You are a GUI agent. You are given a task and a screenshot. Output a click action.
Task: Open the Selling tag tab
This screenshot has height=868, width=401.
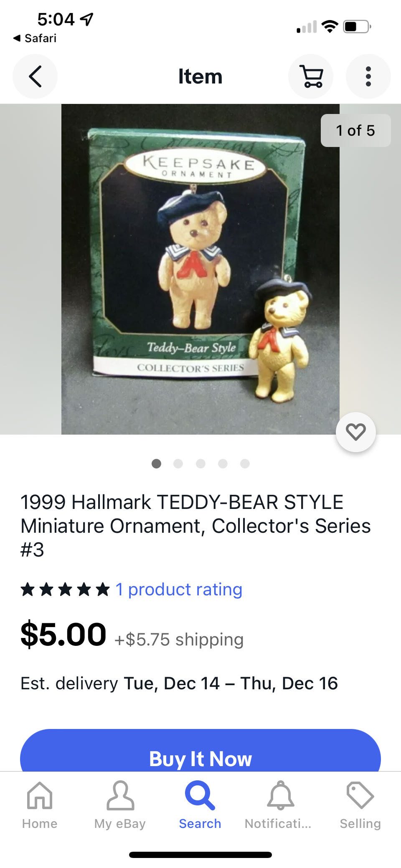point(360,805)
